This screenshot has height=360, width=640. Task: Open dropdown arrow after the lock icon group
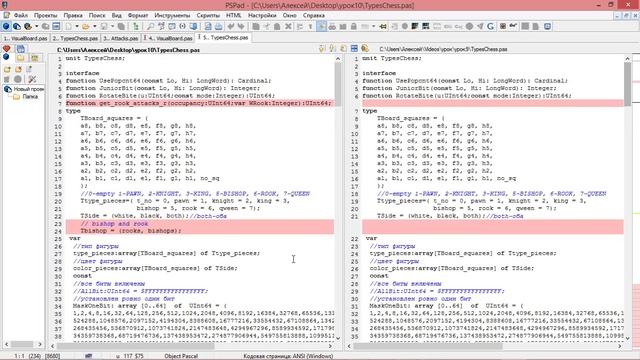point(373,27)
